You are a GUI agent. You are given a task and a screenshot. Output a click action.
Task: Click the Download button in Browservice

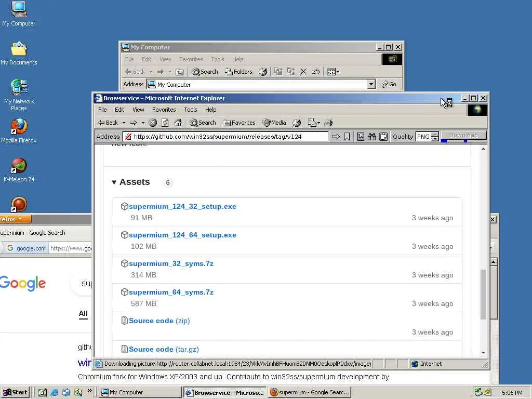463,135
